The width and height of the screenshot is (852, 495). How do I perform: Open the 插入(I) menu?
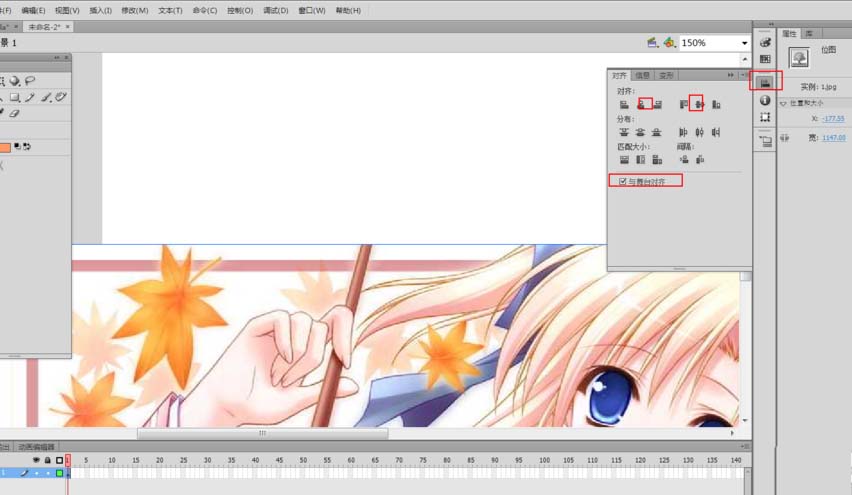[x=101, y=10]
